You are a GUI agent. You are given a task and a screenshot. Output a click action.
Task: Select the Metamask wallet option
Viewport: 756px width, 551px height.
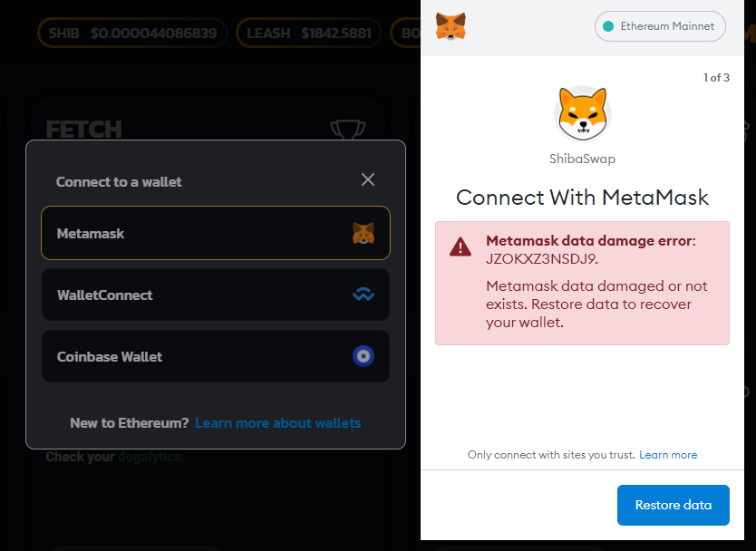216,233
